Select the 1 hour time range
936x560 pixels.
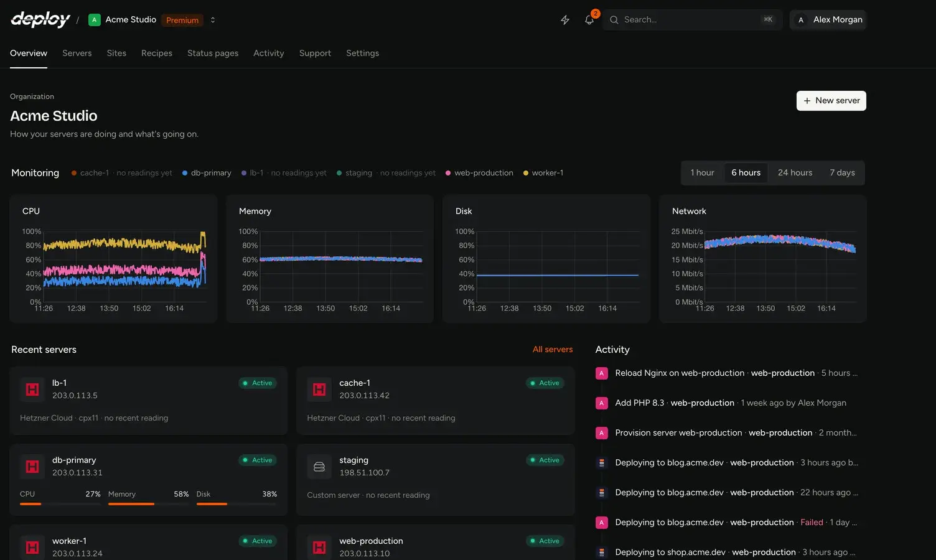(702, 173)
